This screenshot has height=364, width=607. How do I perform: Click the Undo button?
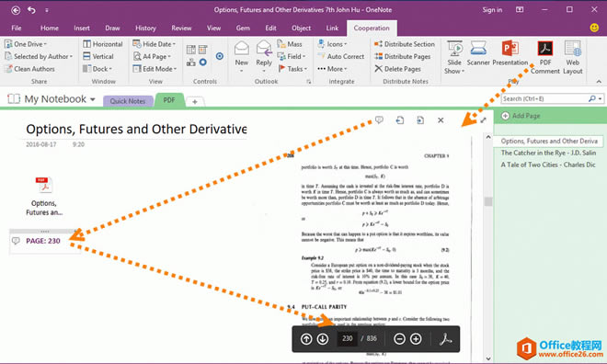(x=31, y=10)
